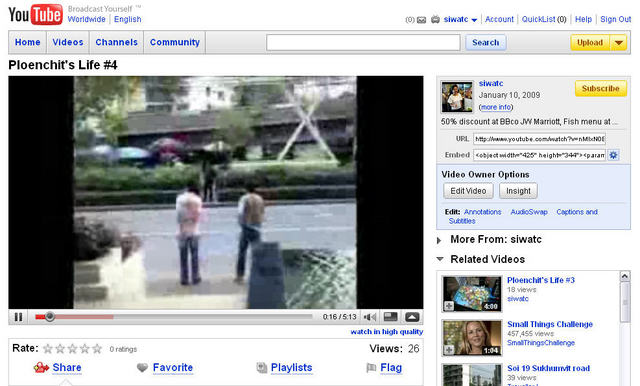Image resolution: width=640 pixels, height=386 pixels.
Task: Open the Videos tab
Action: [68, 42]
